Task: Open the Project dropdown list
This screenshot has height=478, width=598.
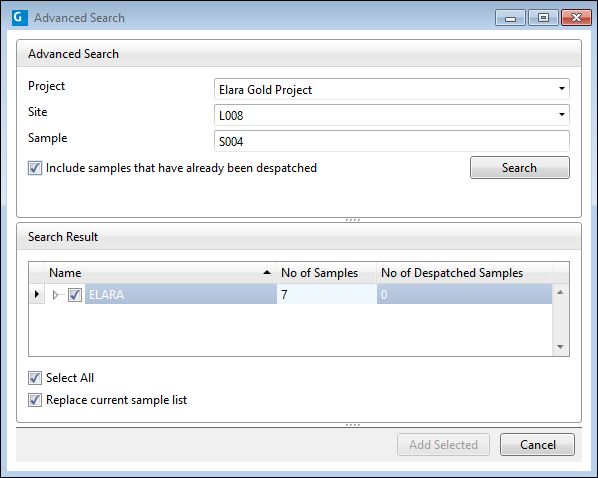Action: click(x=561, y=89)
